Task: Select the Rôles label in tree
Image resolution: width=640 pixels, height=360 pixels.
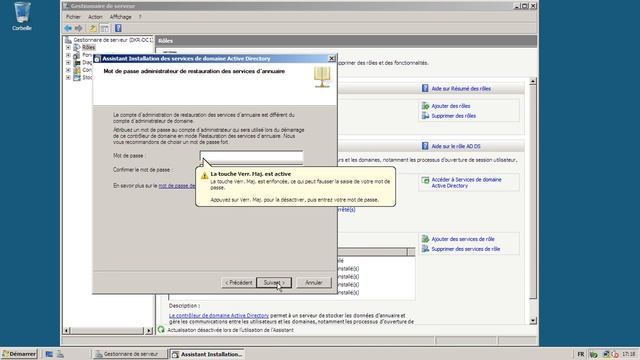Action: (x=89, y=47)
